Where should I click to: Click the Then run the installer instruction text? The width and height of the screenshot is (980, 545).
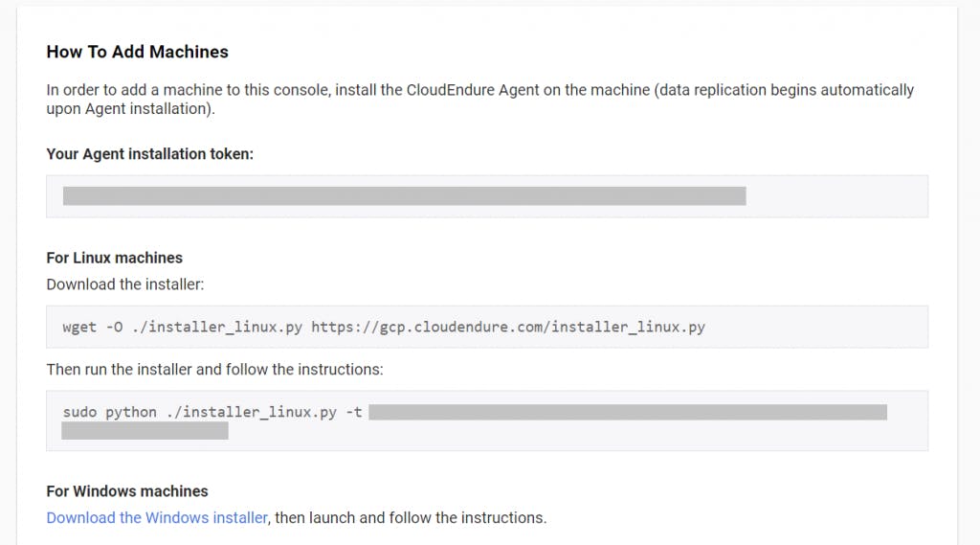pos(214,369)
